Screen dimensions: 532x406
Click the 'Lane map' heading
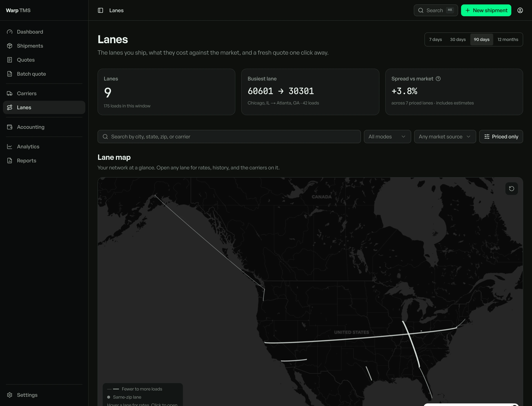(114, 157)
